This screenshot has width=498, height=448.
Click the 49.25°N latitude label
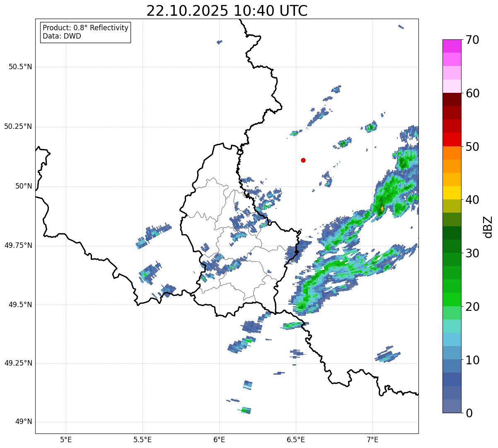[18, 363]
